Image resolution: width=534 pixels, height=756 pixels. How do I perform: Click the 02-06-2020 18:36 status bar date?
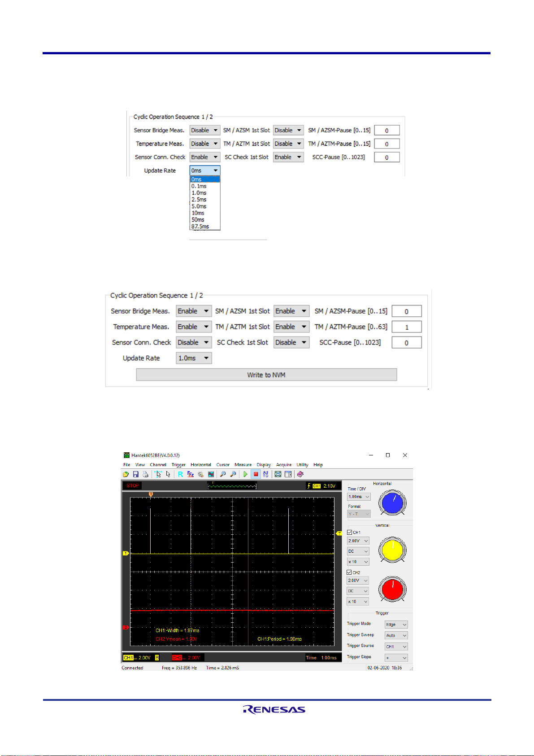[x=385, y=668]
